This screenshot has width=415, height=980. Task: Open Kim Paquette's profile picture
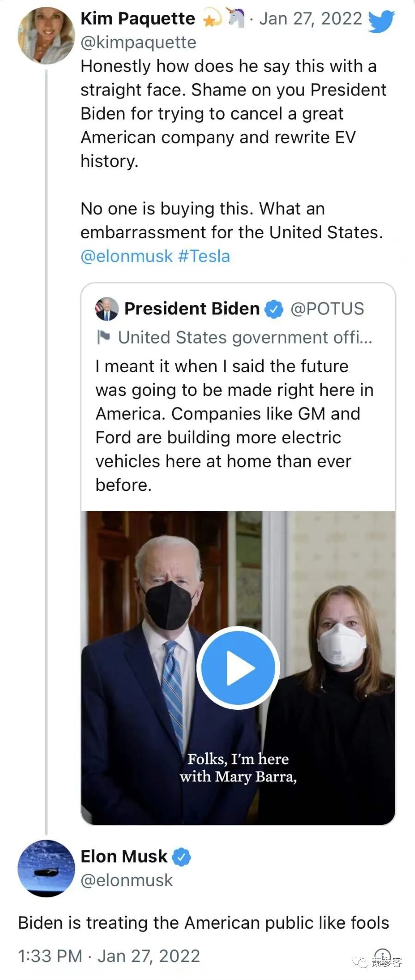pyautogui.click(x=46, y=36)
